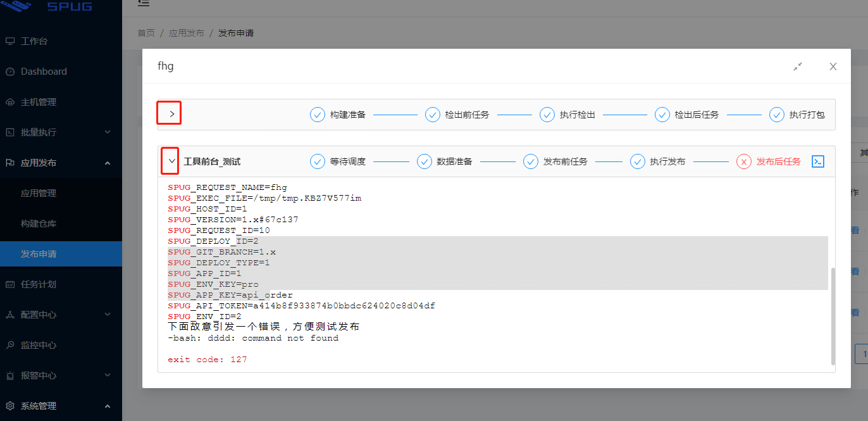The width and height of the screenshot is (868, 421).
Task: Click the 等待调度 step check icon
Action: [317, 161]
